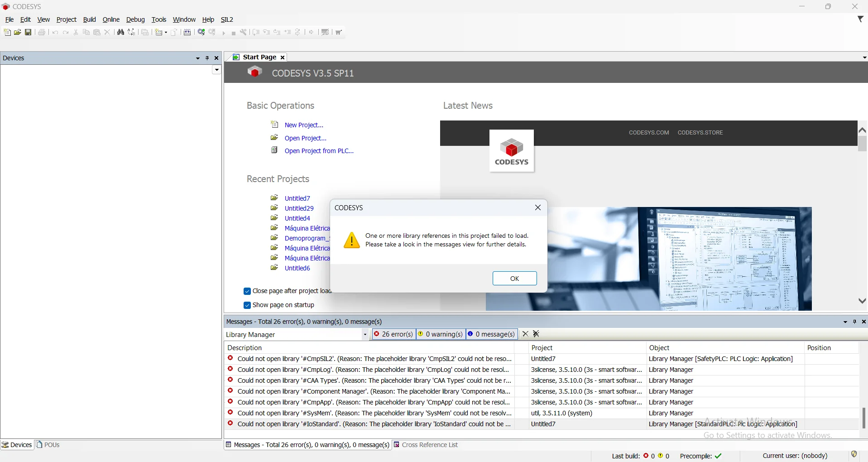Click the Undo arrow toolbar icon

point(55,32)
